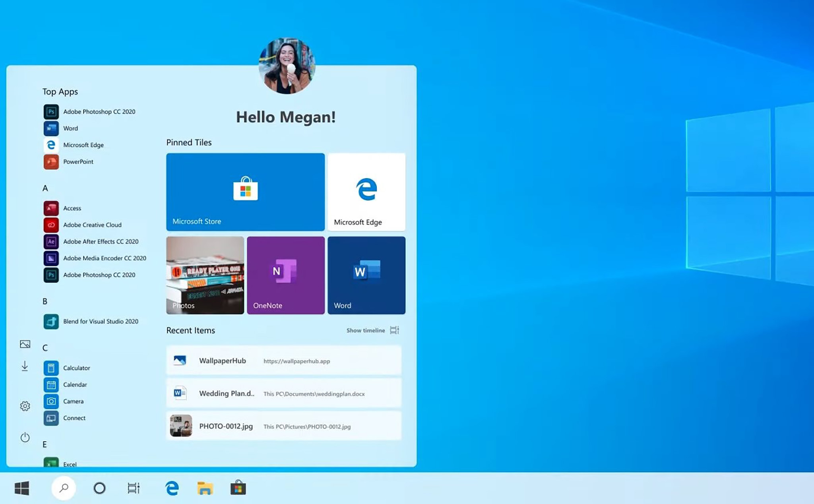Screen dimensions: 814x504
Task: Open File Explorer on the taskbar
Action: [x=205, y=488]
